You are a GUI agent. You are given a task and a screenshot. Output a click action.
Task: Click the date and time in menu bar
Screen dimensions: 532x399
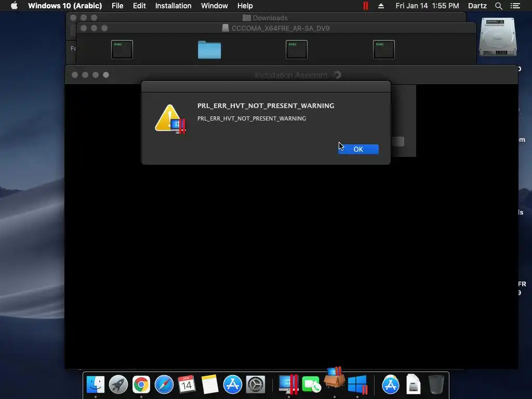[x=427, y=6]
